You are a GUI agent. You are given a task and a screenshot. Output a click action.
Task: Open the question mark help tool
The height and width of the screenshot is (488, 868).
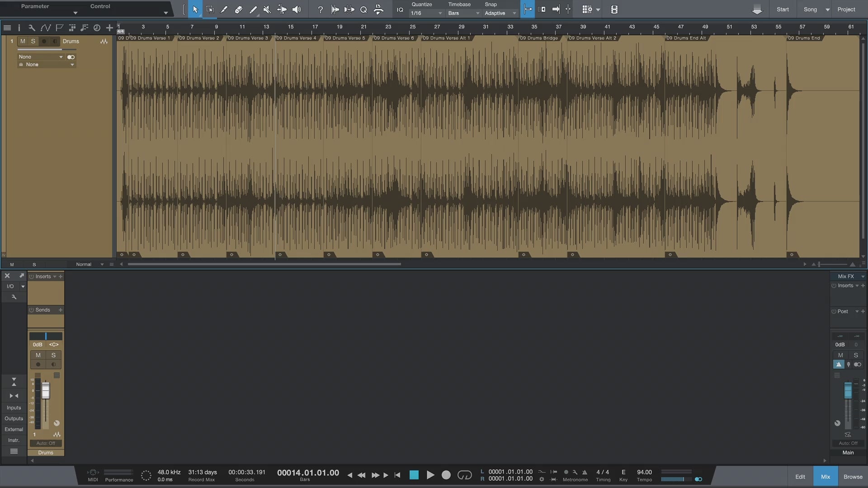coord(321,9)
